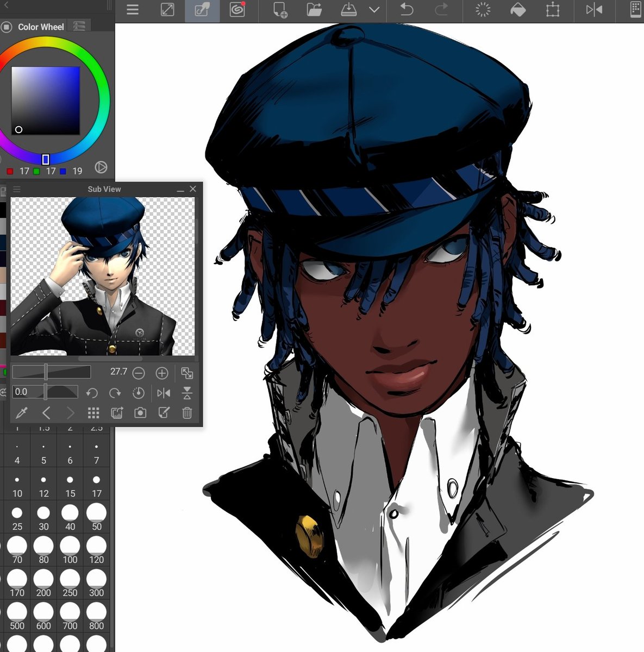644x652 pixels.
Task: Select brush size 600
Action: click(x=43, y=618)
